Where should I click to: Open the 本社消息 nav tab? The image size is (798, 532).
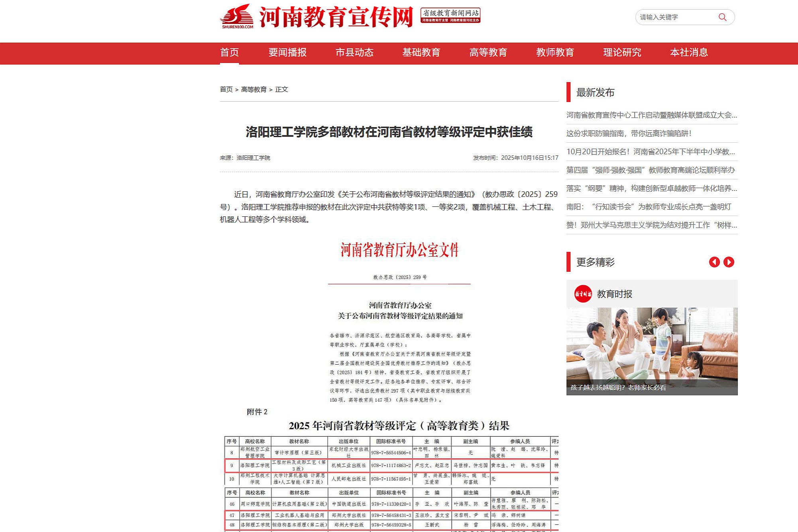689,53
